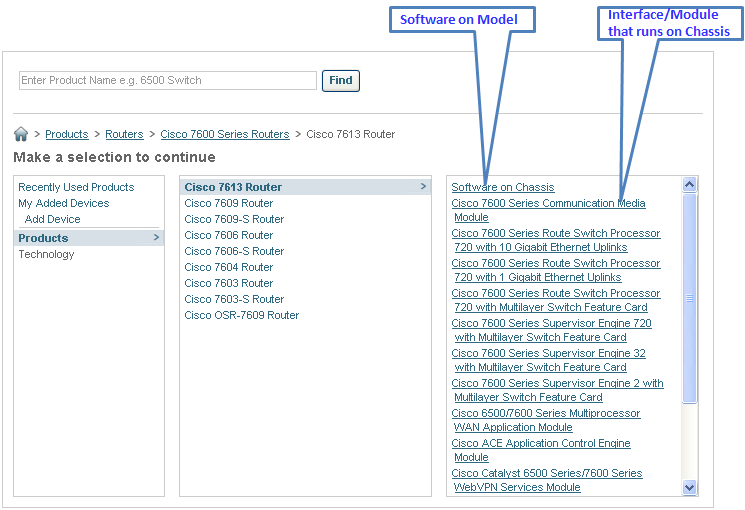This screenshot has width=745, height=510.
Task: Open the Software on Chassis link
Action: [503, 187]
